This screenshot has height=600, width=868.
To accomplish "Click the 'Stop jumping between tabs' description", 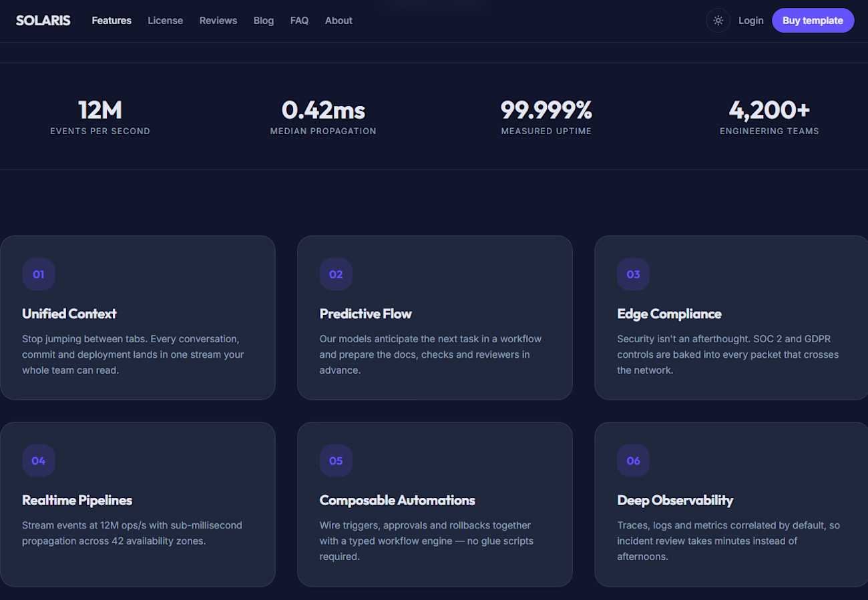I will click(134, 354).
